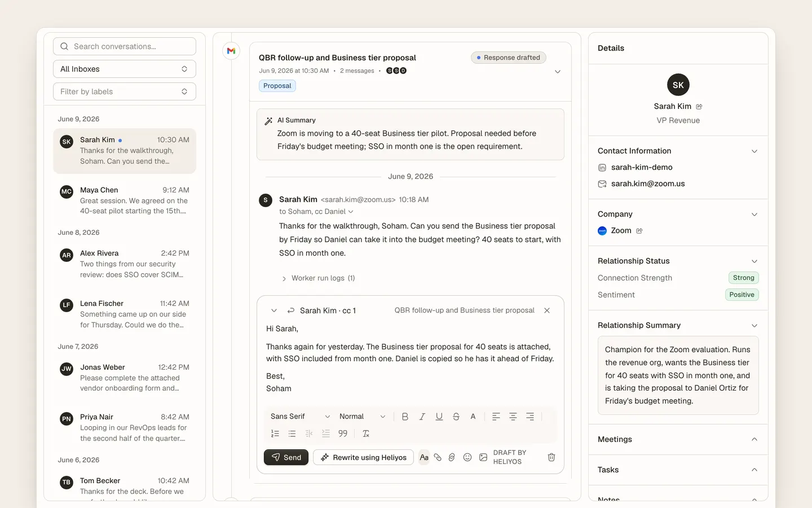The image size is (812, 508).
Task: Toggle italic formatting
Action: tap(422, 417)
